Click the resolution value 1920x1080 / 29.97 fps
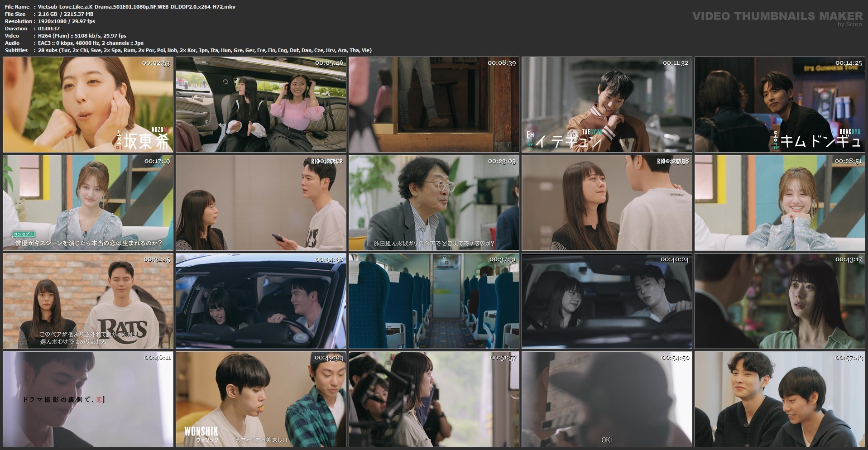 [x=67, y=21]
